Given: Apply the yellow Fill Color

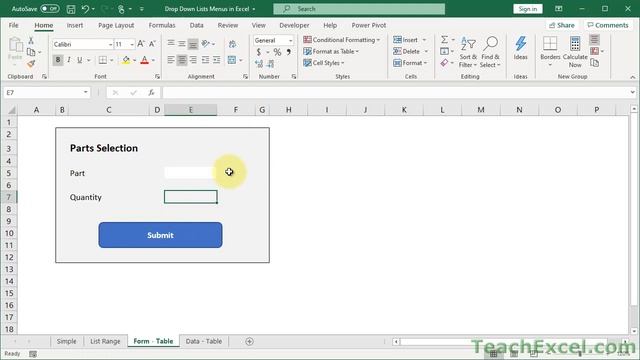Looking at the screenshot, I should (x=126, y=60).
